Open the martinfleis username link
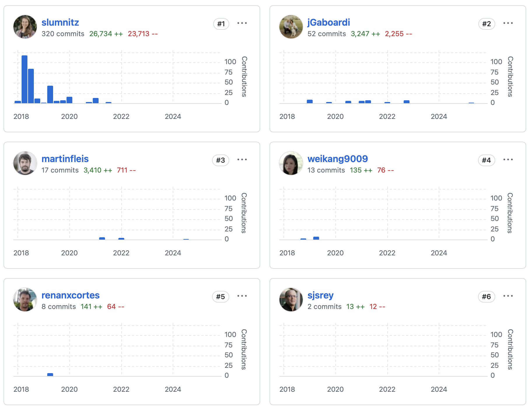Screen dimensions: 532x411 coord(65,159)
